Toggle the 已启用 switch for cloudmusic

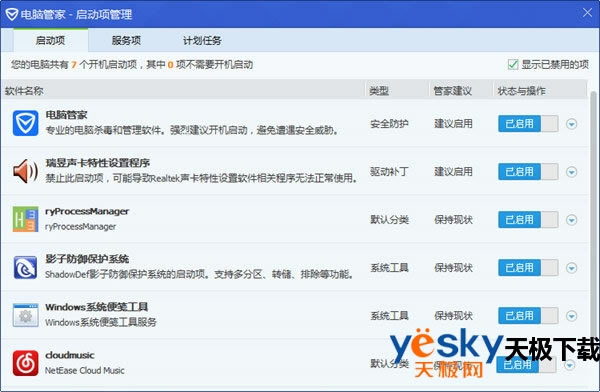[527, 364]
